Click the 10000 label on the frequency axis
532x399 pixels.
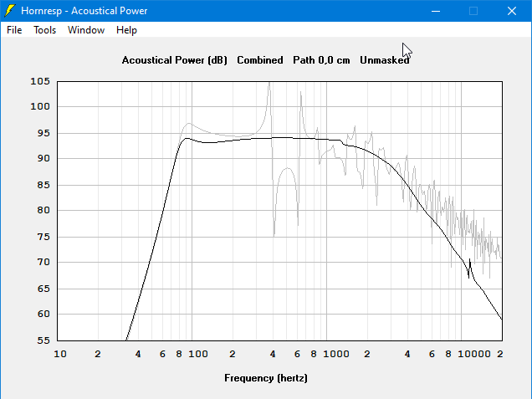point(474,354)
